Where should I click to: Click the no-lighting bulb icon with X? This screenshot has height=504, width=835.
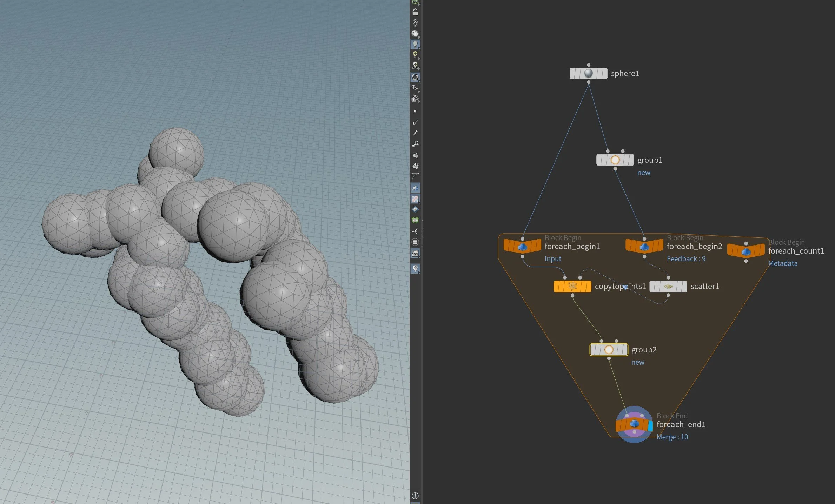[x=415, y=23]
